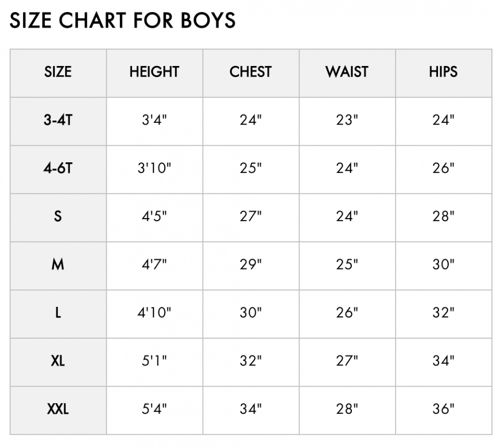Click the 4'5" height cell

coord(155,218)
